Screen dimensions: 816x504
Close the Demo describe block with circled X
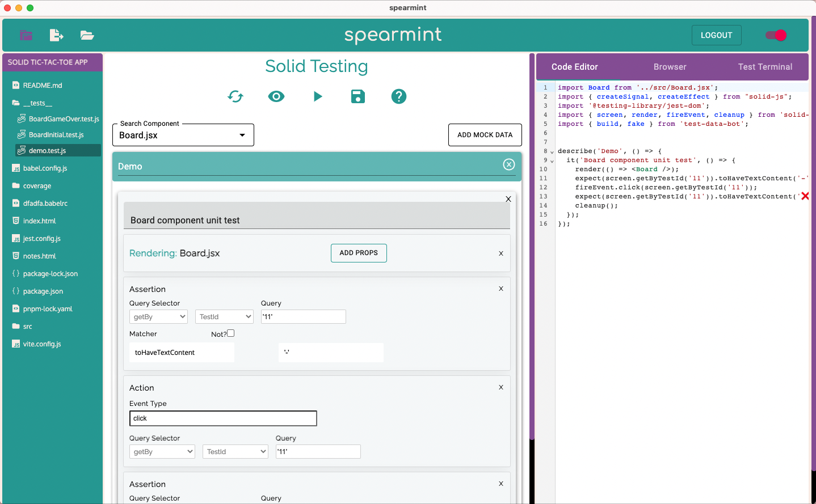(x=509, y=164)
